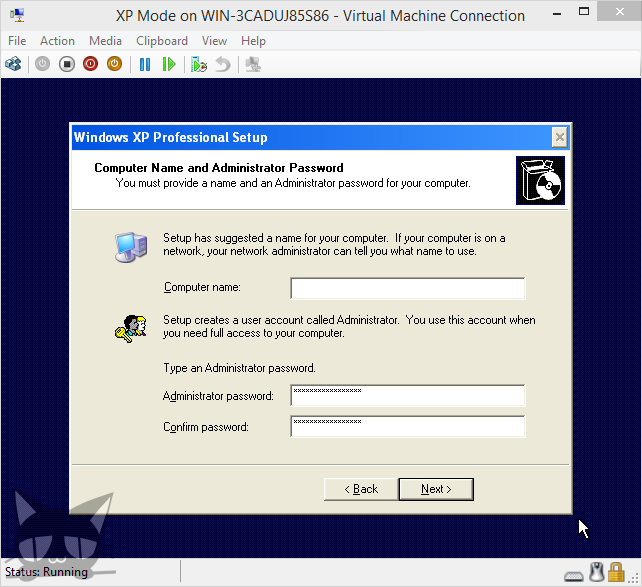
Task: Open the File menu
Action: 17,41
